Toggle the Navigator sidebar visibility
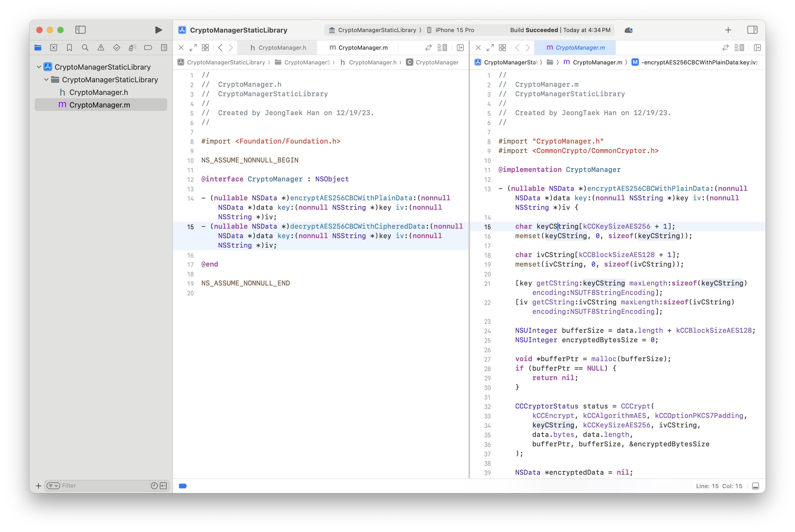Screen dimensions: 795x532 pyautogui.click(x=80, y=30)
